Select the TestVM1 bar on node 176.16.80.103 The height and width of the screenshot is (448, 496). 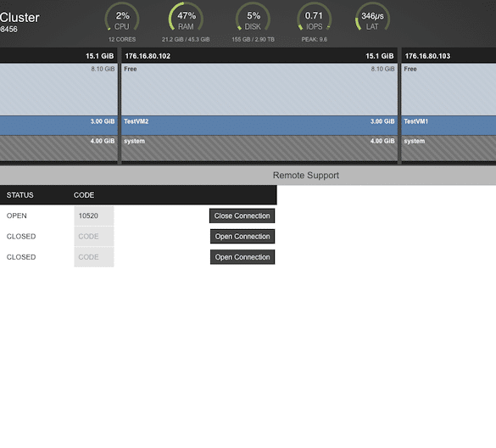coord(449,126)
